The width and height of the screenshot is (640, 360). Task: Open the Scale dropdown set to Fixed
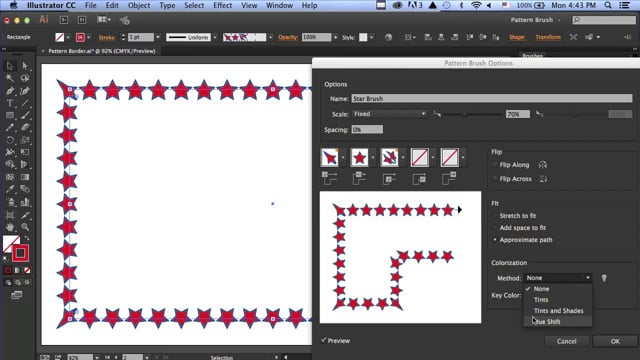pos(389,114)
